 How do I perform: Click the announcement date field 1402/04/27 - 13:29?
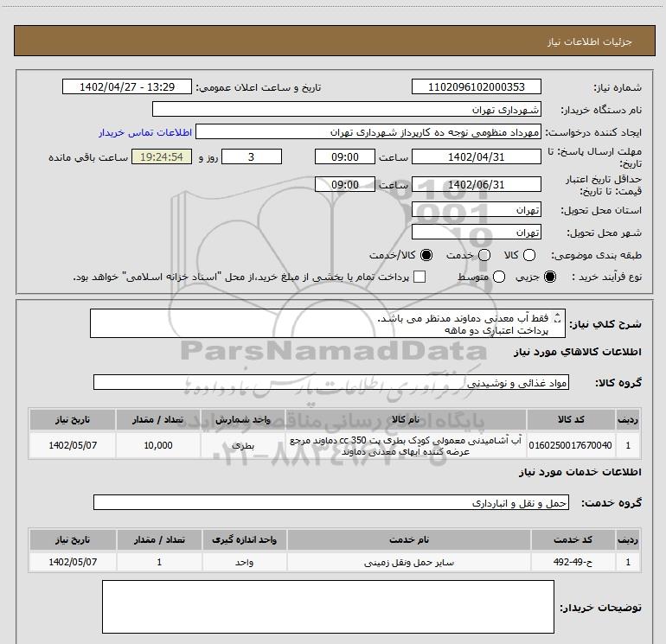tap(127, 86)
